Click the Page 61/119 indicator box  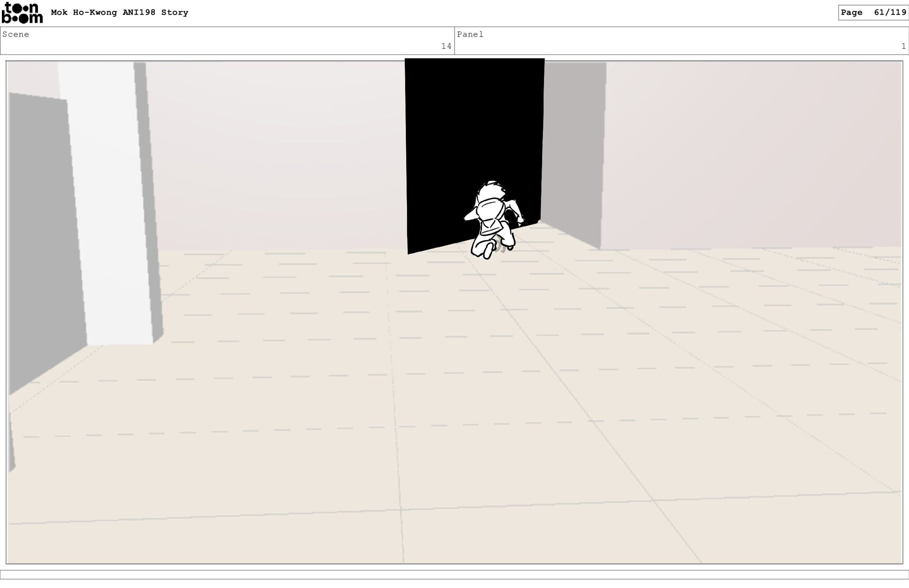coord(873,13)
